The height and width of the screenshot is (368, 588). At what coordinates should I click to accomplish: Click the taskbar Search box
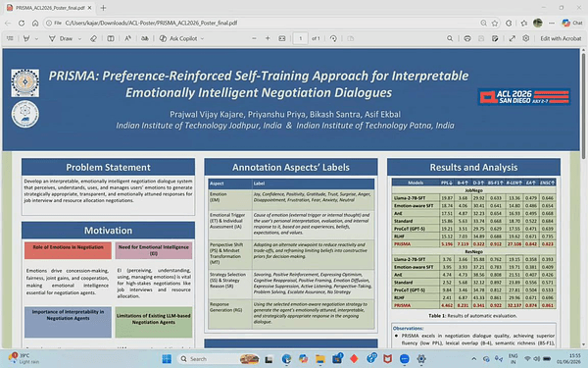point(219,359)
